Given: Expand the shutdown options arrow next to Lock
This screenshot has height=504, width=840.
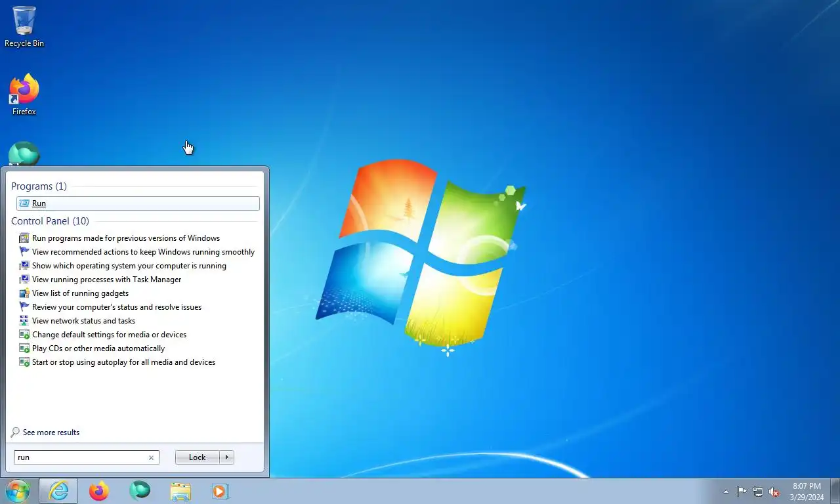Looking at the screenshot, I should coord(226,457).
